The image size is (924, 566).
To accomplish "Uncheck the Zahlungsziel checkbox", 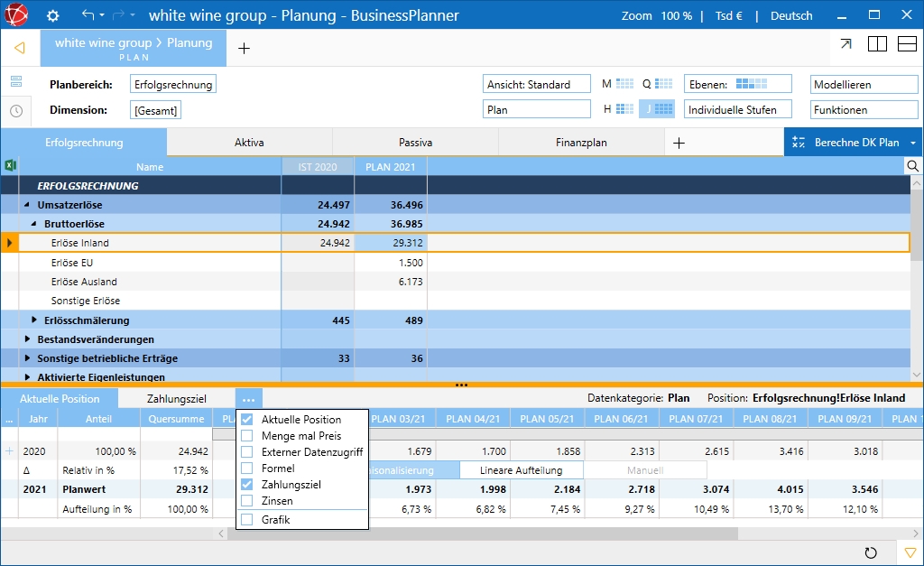I will [247, 485].
